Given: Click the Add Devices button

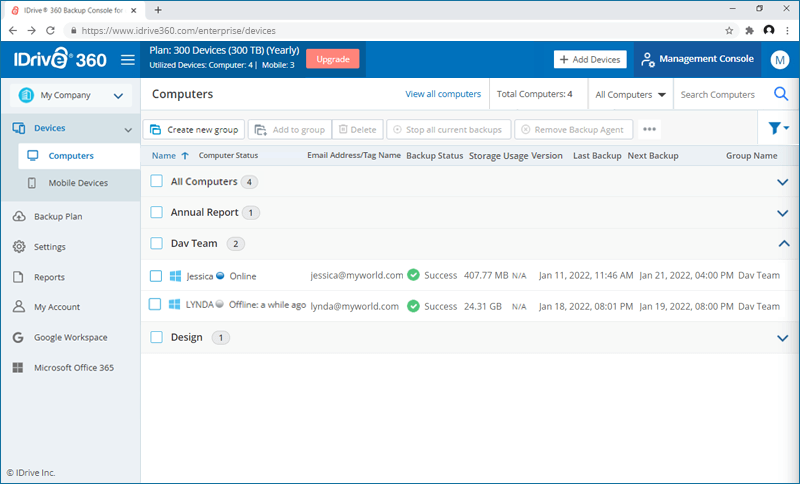Looking at the screenshot, I should coord(590,59).
